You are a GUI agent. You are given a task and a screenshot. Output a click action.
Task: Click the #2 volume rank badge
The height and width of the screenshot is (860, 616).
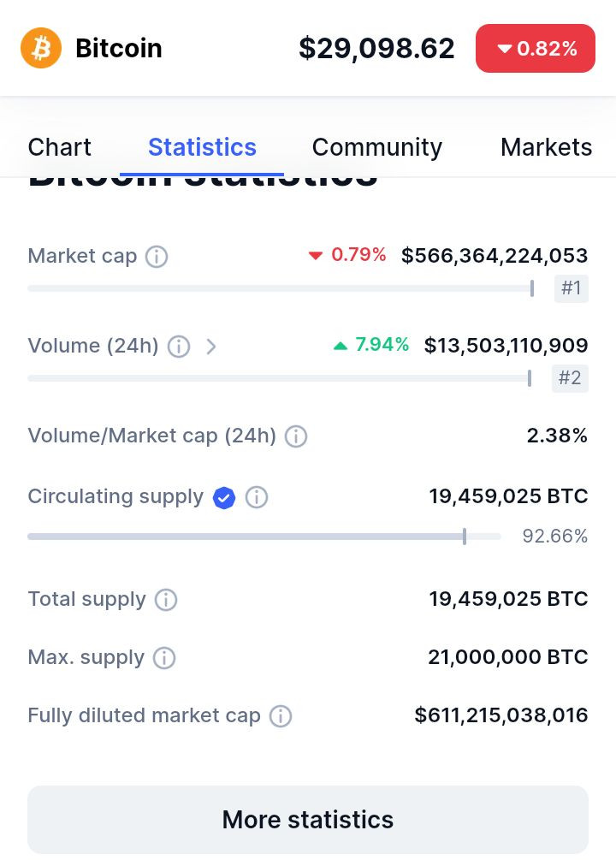tap(570, 378)
